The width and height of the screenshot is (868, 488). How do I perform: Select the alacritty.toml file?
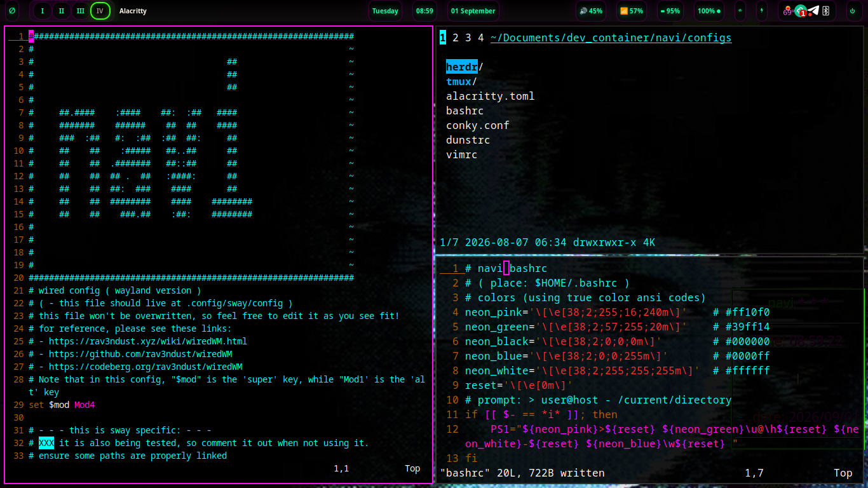tap(490, 96)
